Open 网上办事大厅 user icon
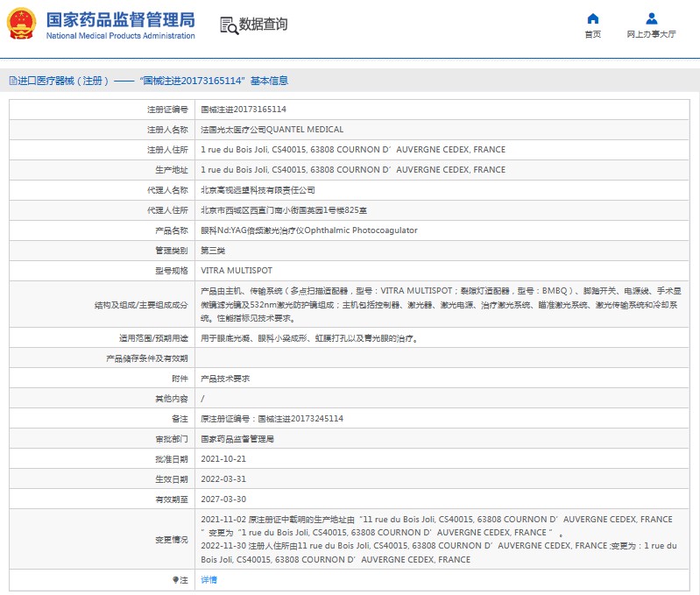The image size is (700, 595). tap(651, 18)
